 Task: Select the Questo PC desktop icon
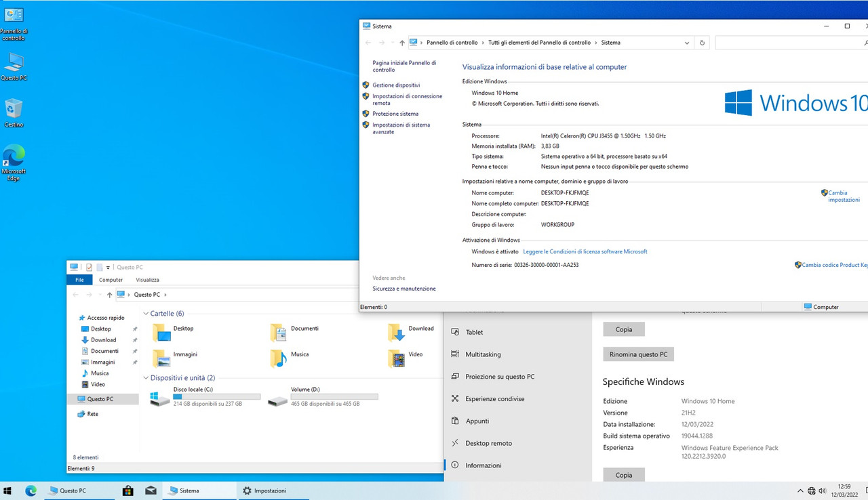(14, 67)
